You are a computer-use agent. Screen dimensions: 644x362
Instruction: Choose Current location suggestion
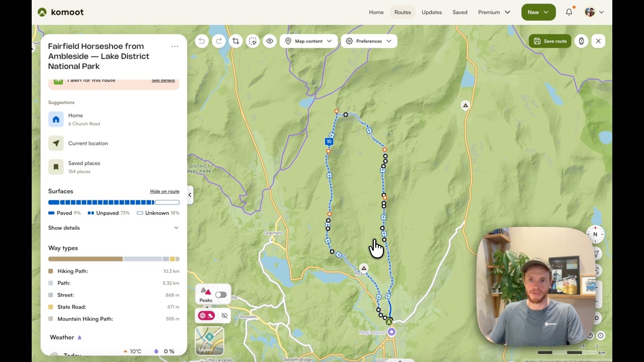click(114, 143)
